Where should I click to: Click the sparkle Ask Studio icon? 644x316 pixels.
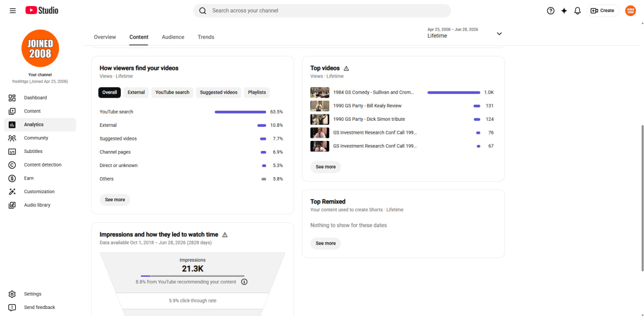564,11
